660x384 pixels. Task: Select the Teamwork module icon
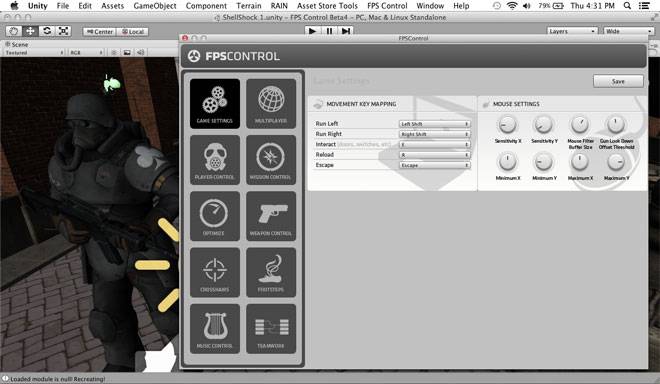click(x=271, y=329)
